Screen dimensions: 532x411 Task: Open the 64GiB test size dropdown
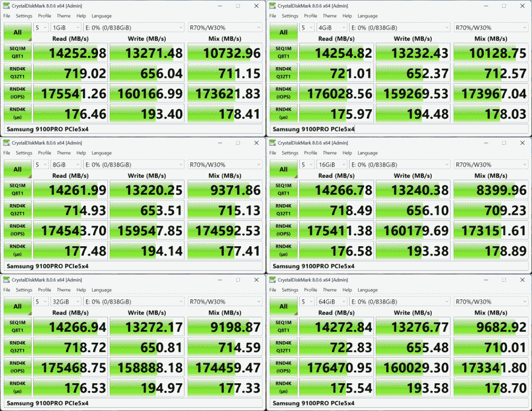(x=332, y=302)
